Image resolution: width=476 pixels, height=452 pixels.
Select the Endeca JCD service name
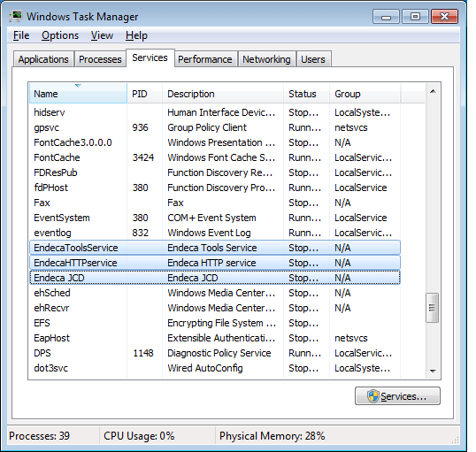pos(59,278)
